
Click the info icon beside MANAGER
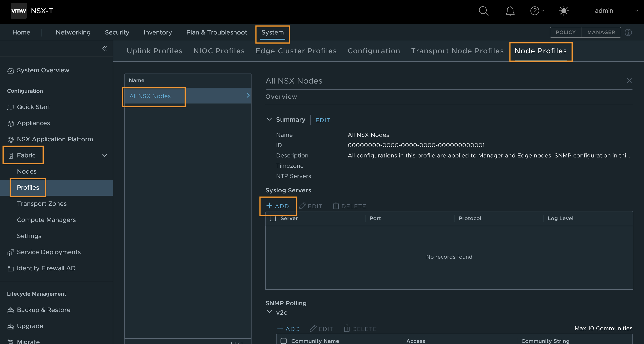pyautogui.click(x=629, y=32)
